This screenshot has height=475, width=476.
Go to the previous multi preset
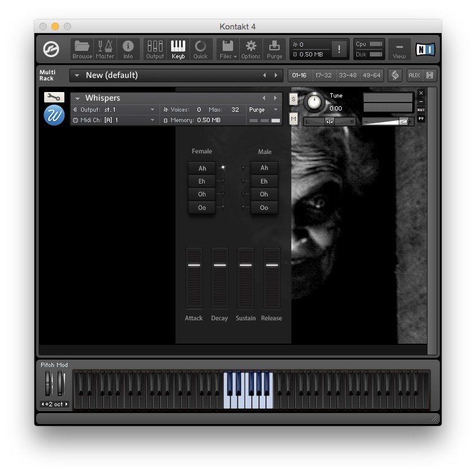pyautogui.click(x=264, y=75)
